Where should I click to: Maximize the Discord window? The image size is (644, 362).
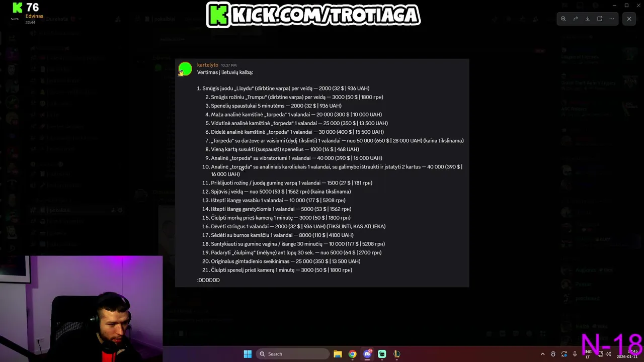click(x=626, y=5)
